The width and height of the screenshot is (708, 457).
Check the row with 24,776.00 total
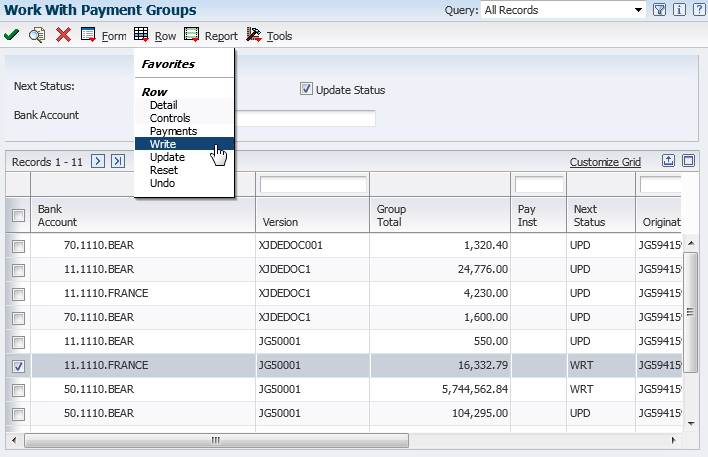coord(19,270)
